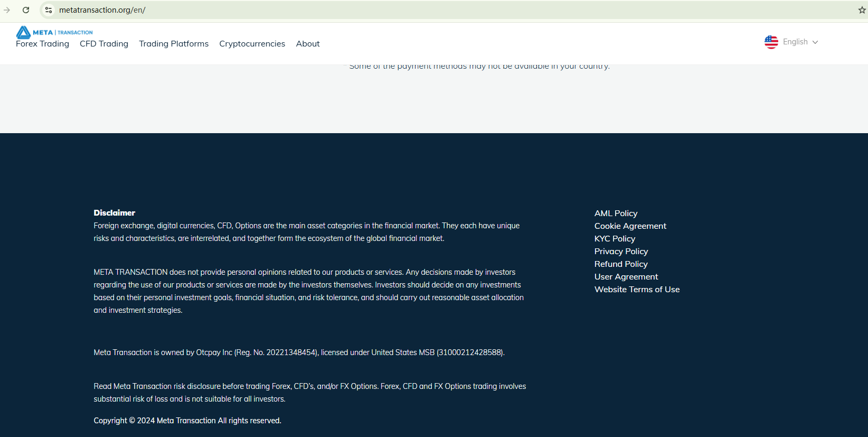The image size is (868, 437).
Task: Open the User Agreement link
Action: coord(626,277)
